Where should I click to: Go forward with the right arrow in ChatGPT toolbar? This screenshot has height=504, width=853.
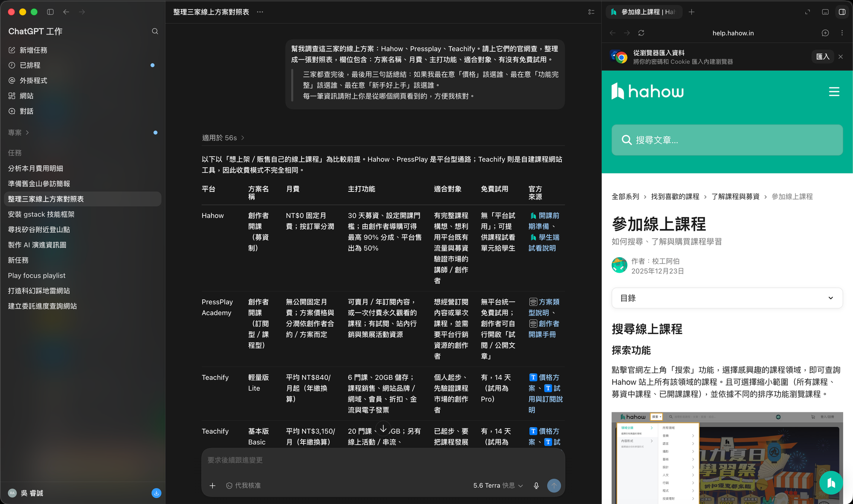coord(82,12)
